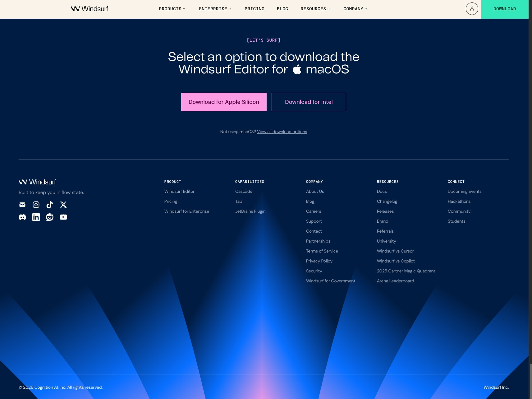Open the Releases link
532x399 pixels.
tap(385, 211)
